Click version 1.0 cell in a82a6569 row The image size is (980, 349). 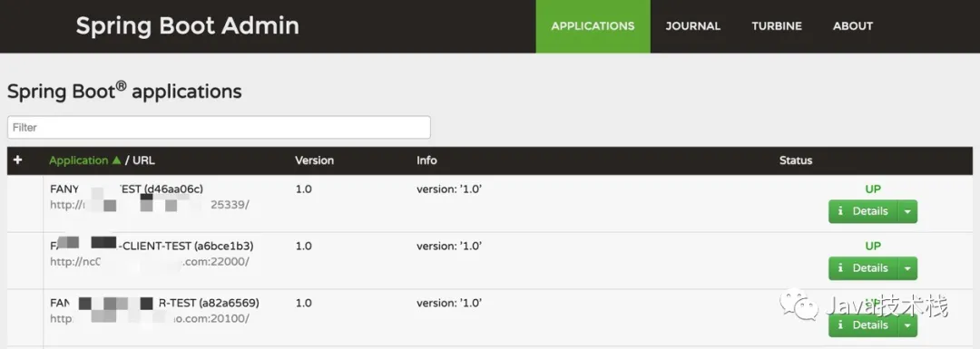coord(303,303)
